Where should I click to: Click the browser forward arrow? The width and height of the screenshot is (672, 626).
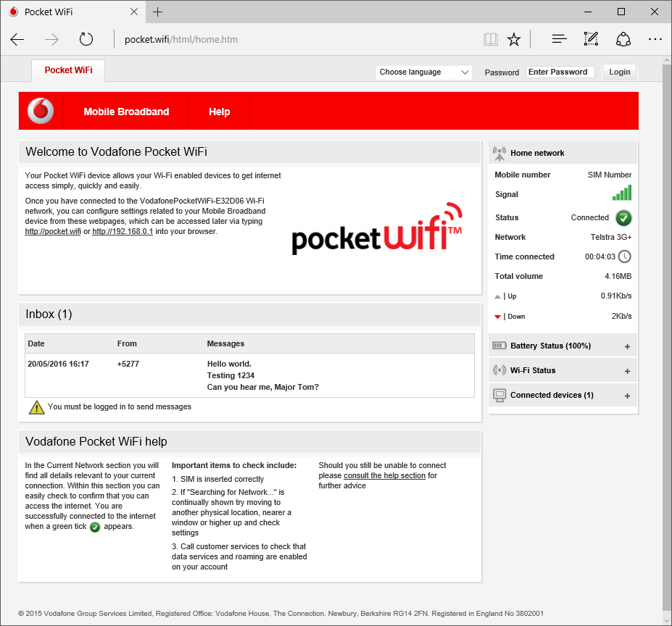52,39
